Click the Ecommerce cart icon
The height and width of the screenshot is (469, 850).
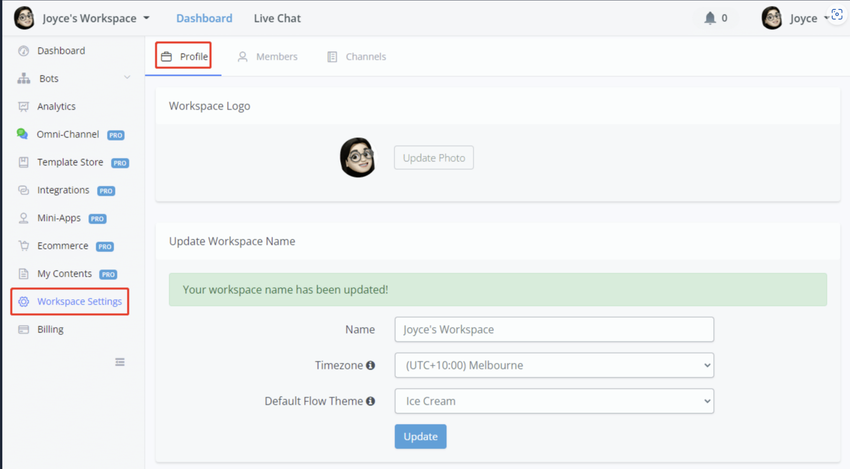23,246
